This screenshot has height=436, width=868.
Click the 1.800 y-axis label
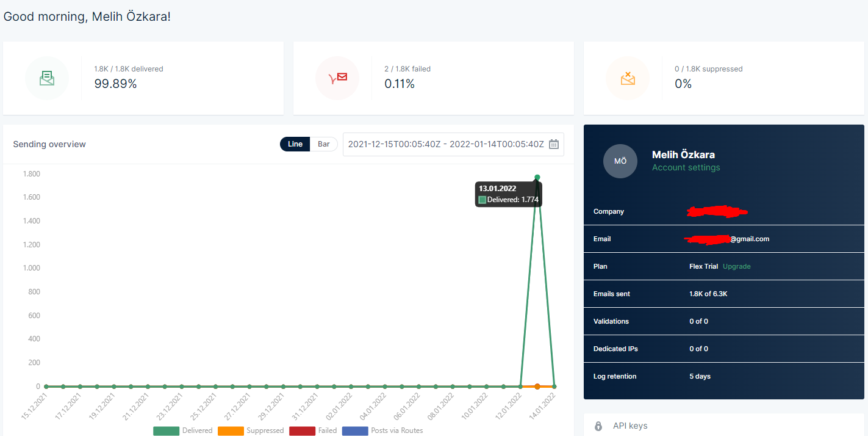coord(31,174)
